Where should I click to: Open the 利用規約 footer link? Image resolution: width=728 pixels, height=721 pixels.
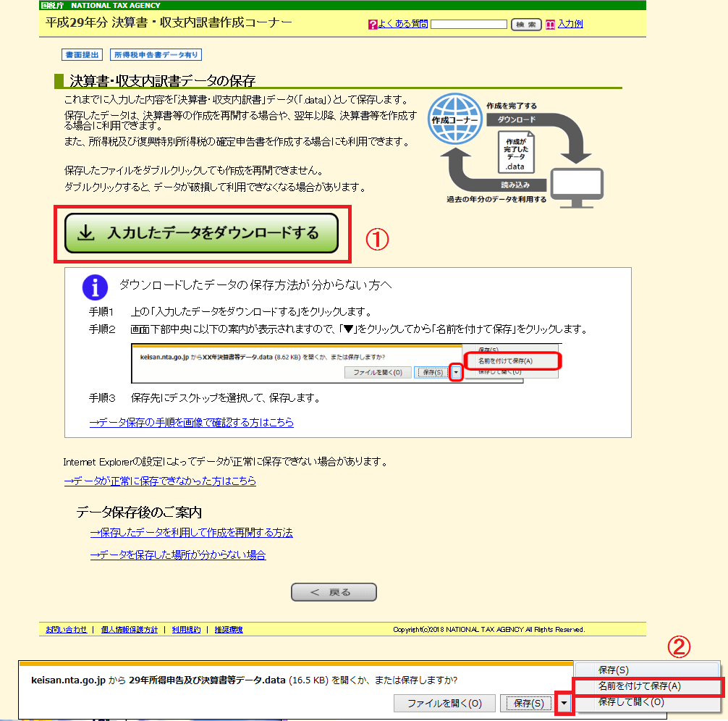tap(186, 630)
